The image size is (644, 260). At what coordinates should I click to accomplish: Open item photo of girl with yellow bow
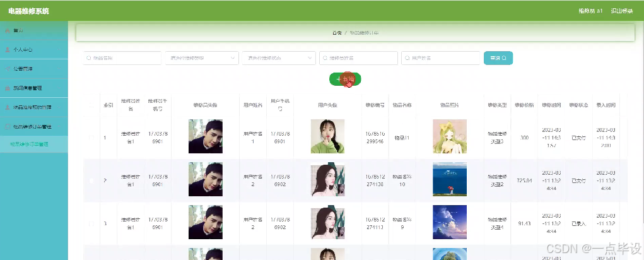(x=450, y=136)
